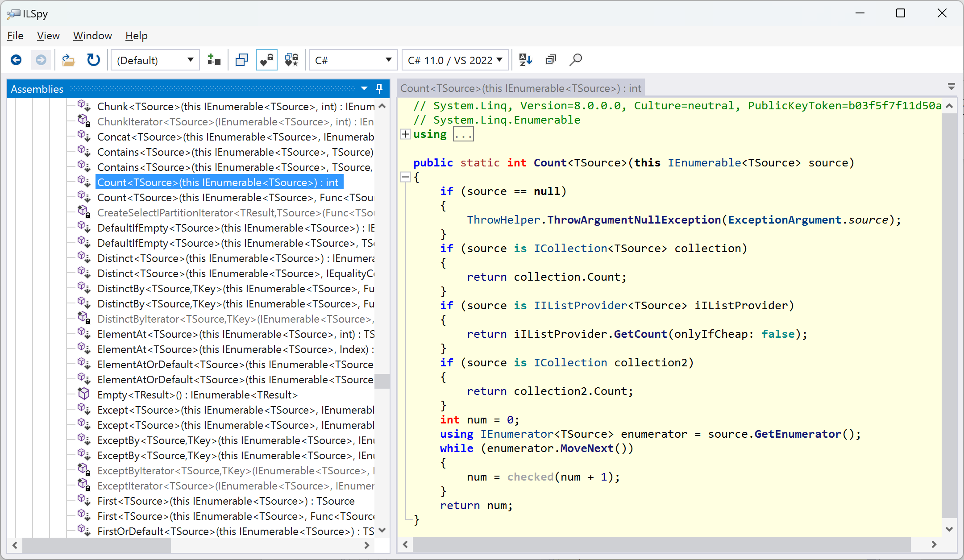Viewport: 964px width, 560px height.
Task: Toggle Show public, private and internal members
Action: point(267,60)
